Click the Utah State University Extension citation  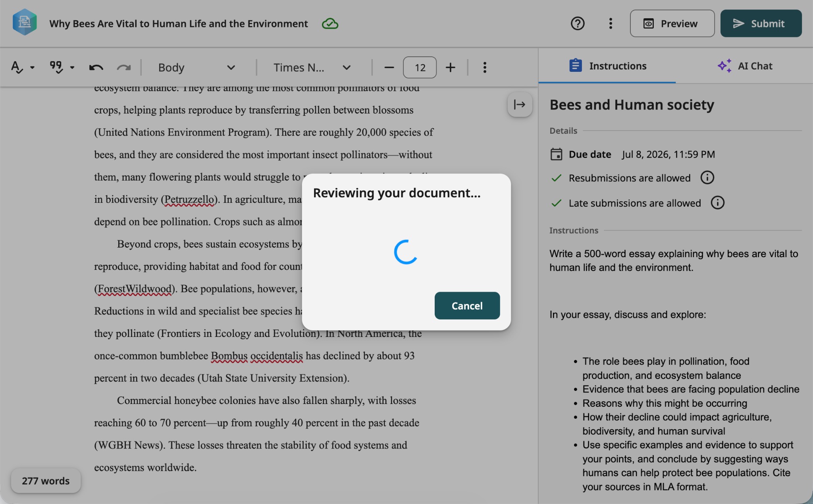(274, 378)
